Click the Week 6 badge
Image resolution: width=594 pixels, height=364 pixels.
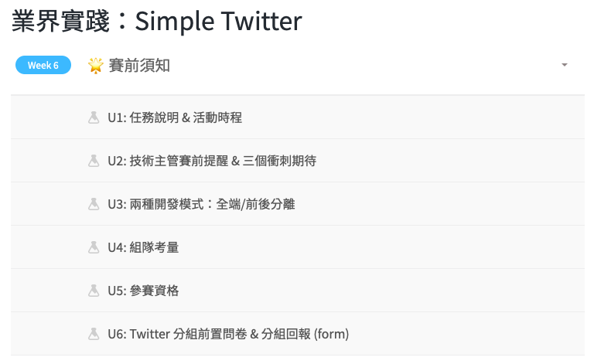tap(43, 65)
